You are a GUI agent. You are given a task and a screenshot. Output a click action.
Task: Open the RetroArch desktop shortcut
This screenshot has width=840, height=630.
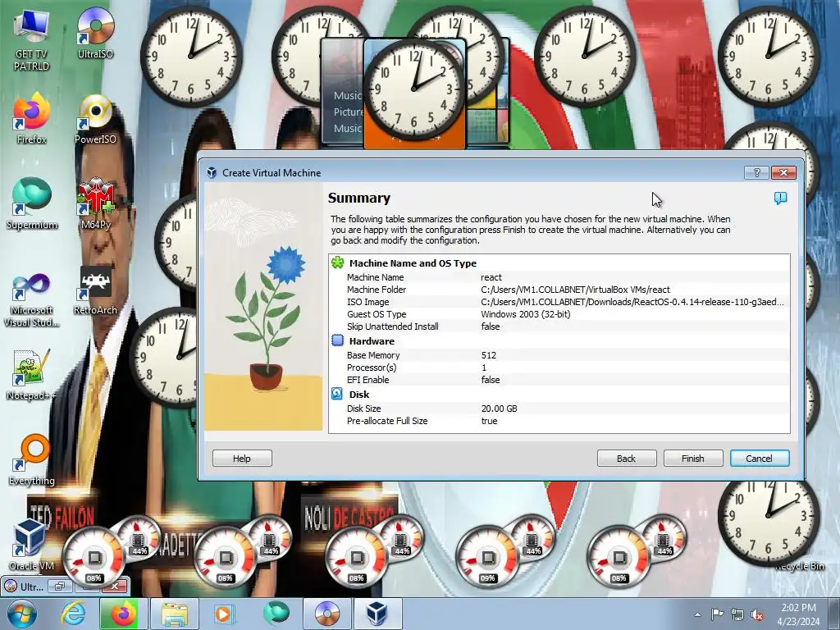point(95,290)
